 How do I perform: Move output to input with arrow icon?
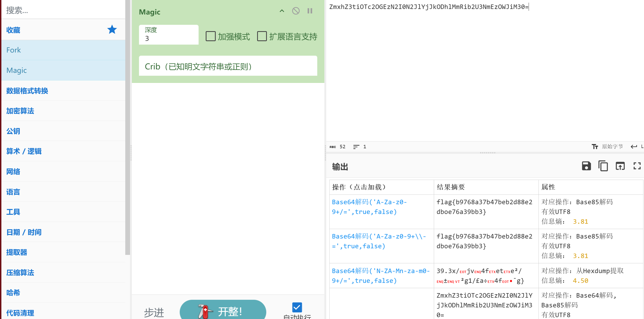click(620, 166)
